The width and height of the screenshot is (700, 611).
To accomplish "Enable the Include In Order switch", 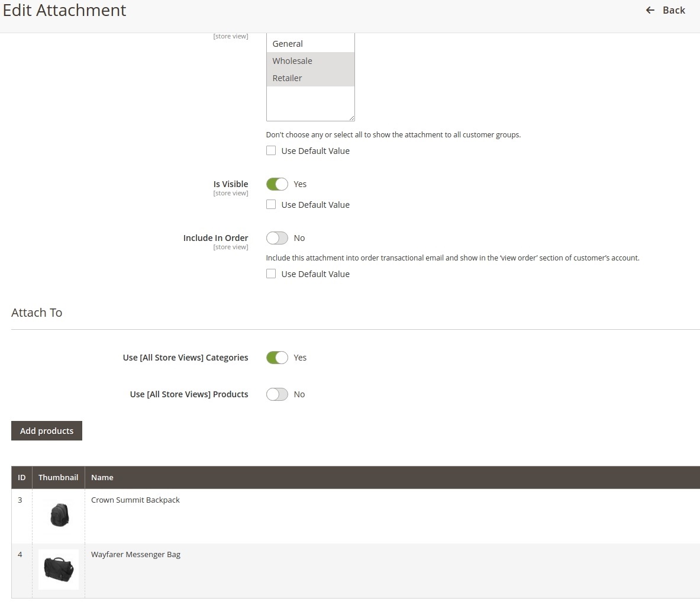I will pos(277,238).
